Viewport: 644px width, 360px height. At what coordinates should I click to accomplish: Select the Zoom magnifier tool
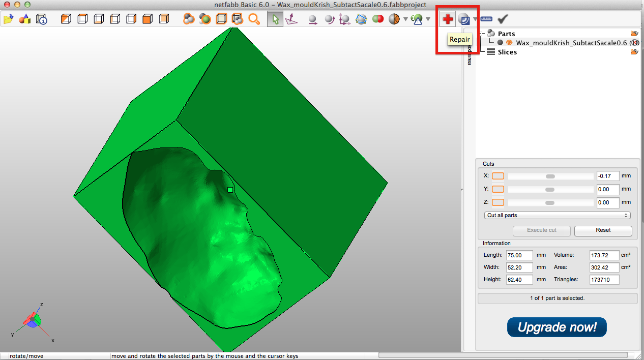254,18
